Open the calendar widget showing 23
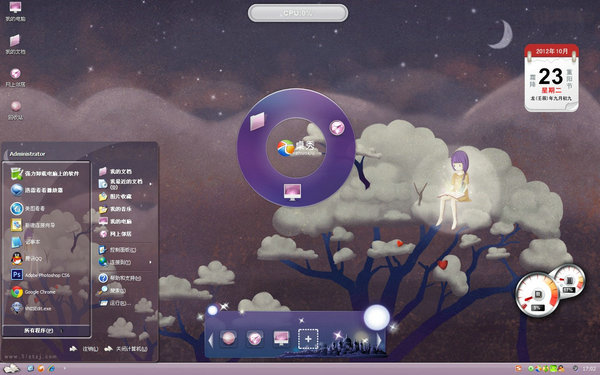Screen dimensions: 600x375 551,78
